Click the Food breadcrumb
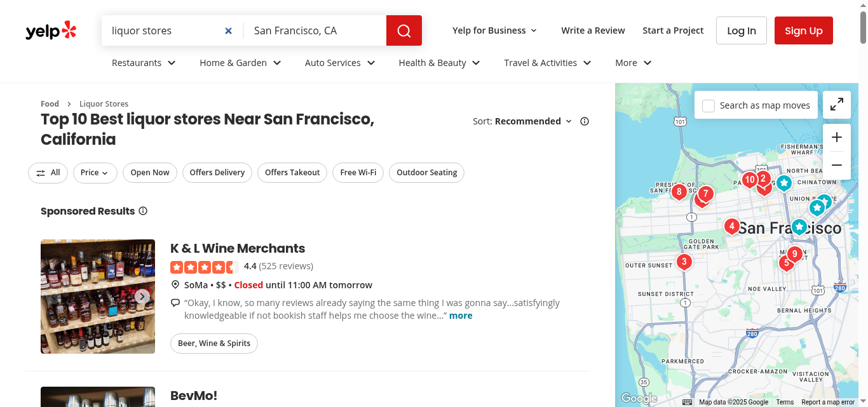Image resolution: width=868 pixels, height=407 pixels. (50, 103)
